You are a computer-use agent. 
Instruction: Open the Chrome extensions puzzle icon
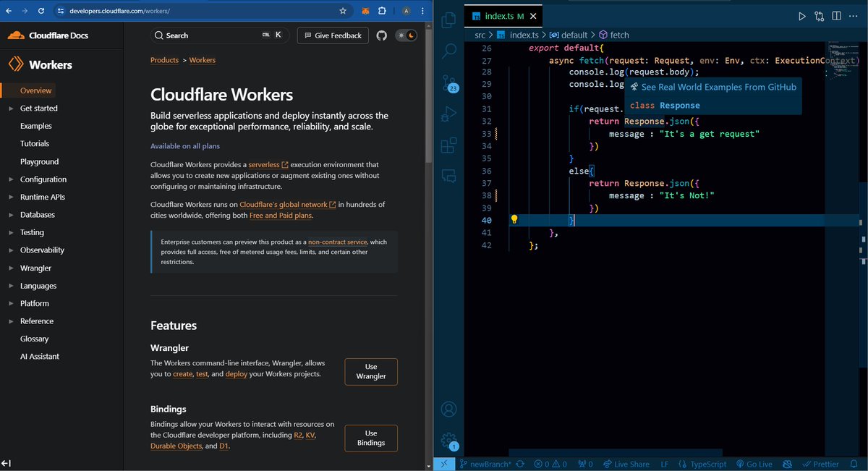coord(383,12)
